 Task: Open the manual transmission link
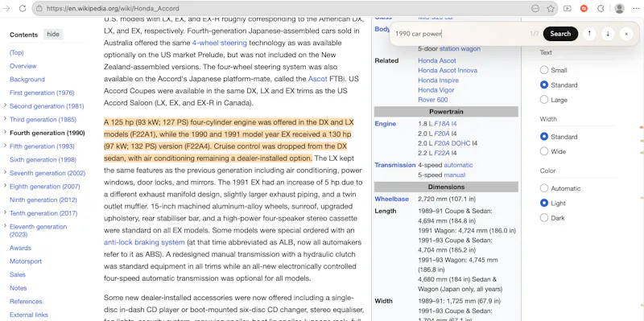(455, 175)
